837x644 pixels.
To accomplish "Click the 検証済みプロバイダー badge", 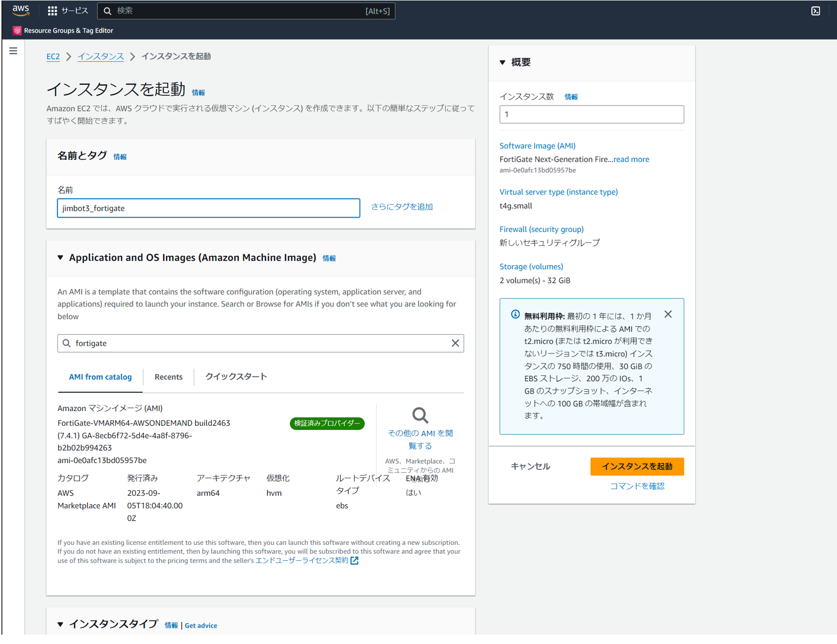I will 327,423.
